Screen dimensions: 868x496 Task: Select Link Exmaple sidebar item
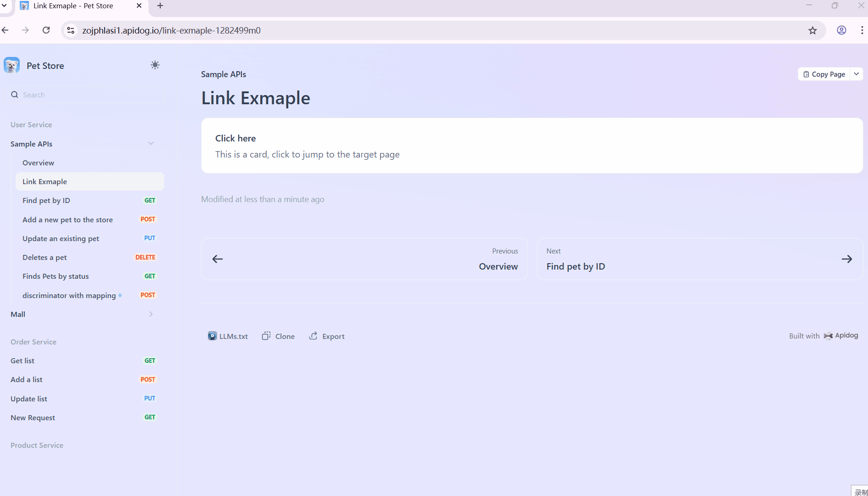90,181
